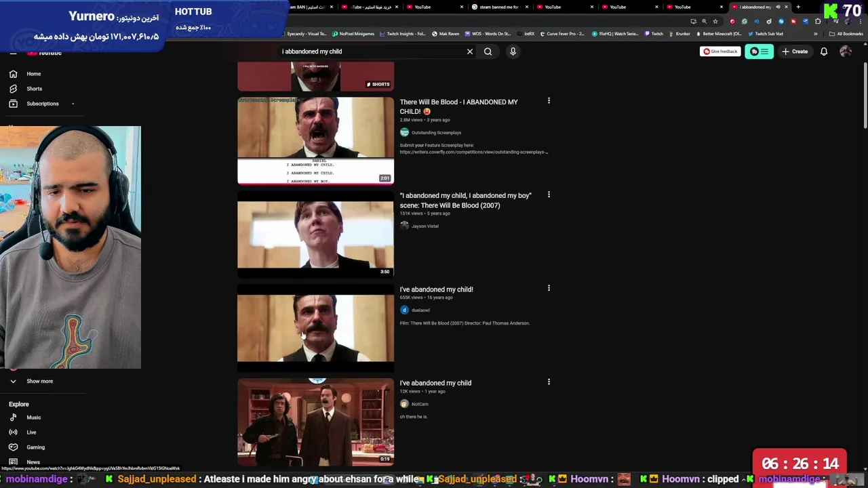Click the NotCam channel avatar

click(x=404, y=403)
